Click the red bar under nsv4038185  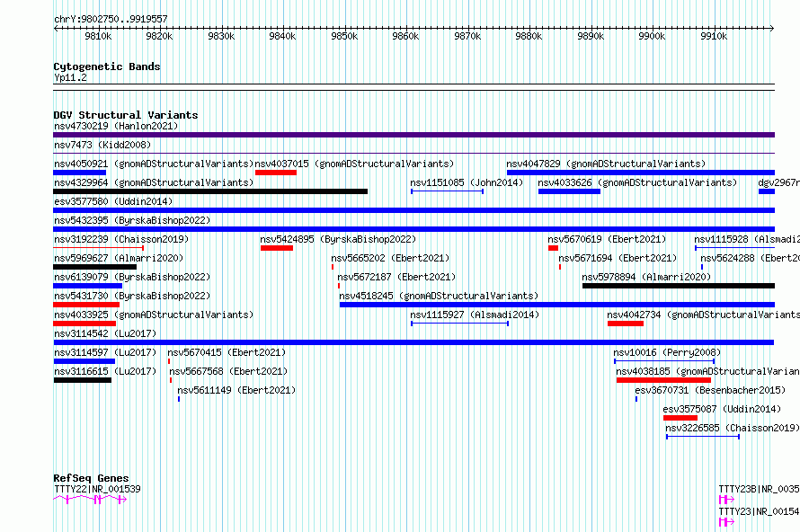pyautogui.click(x=663, y=380)
